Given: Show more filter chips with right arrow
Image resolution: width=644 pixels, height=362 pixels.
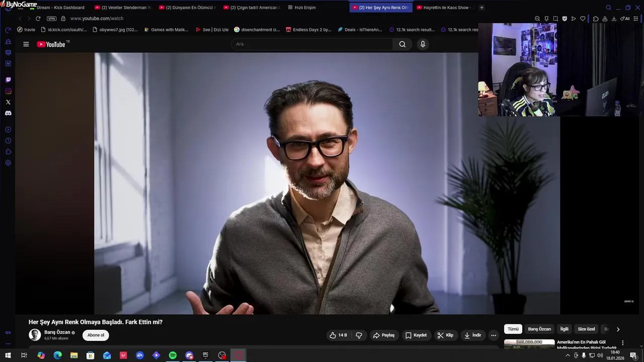Looking at the screenshot, I should coord(618,329).
